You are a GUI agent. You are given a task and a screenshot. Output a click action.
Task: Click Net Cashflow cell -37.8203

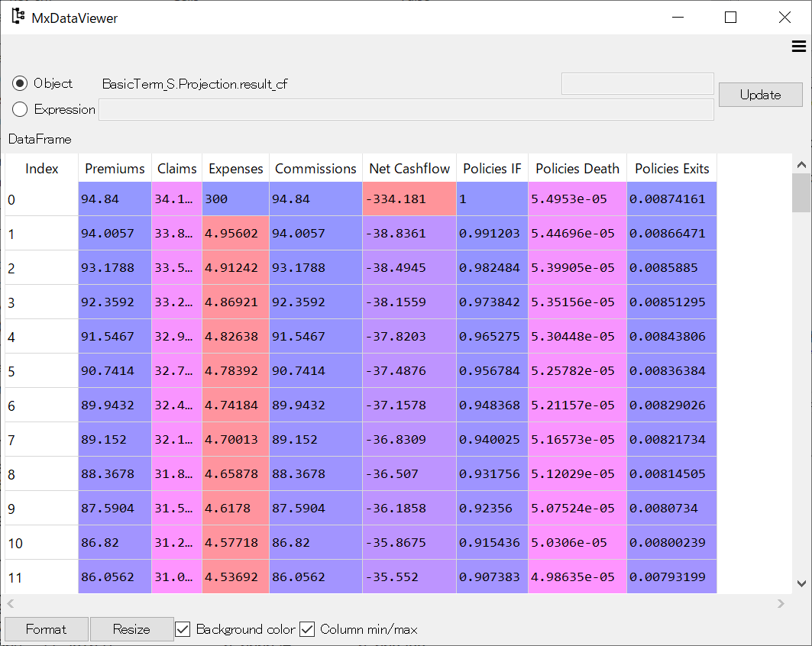point(409,337)
